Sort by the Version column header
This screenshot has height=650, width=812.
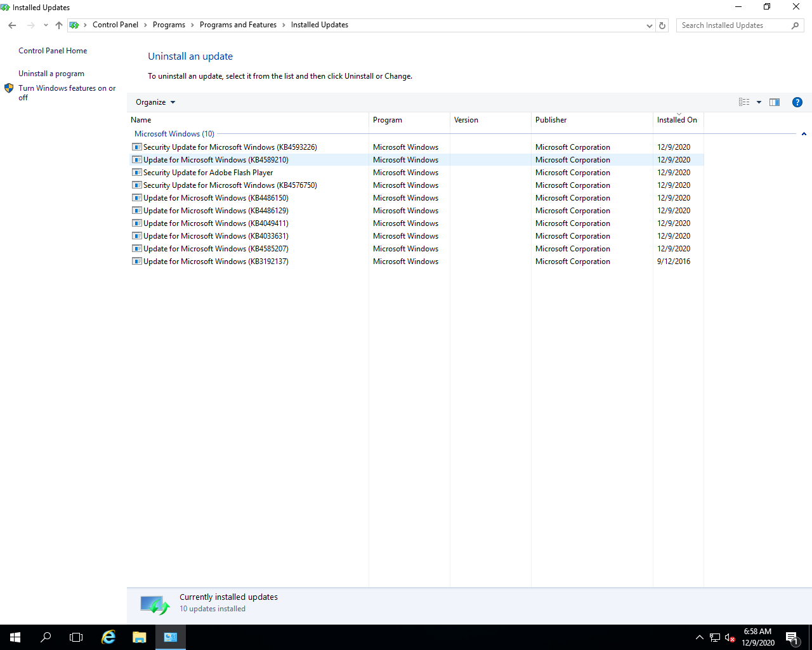tap(490, 120)
